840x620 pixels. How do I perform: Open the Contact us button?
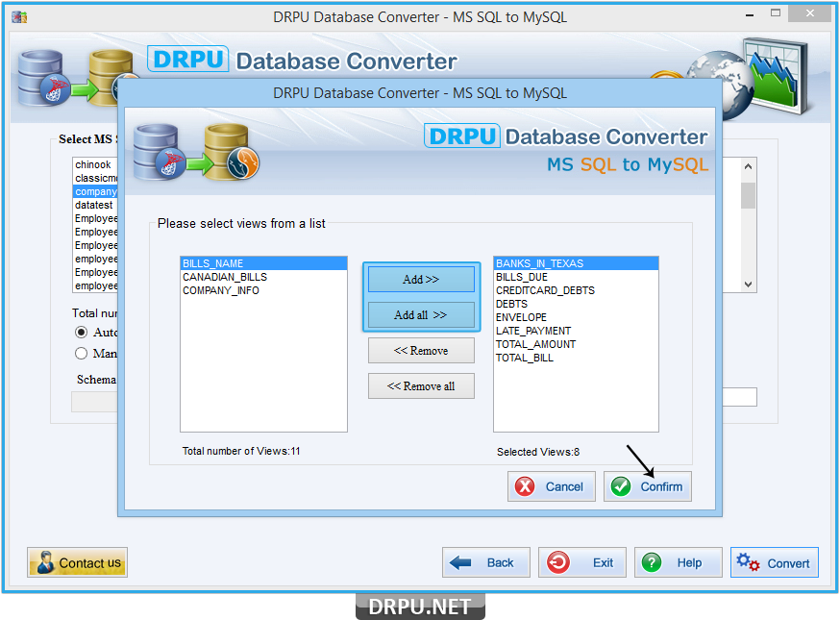pyautogui.click(x=77, y=562)
